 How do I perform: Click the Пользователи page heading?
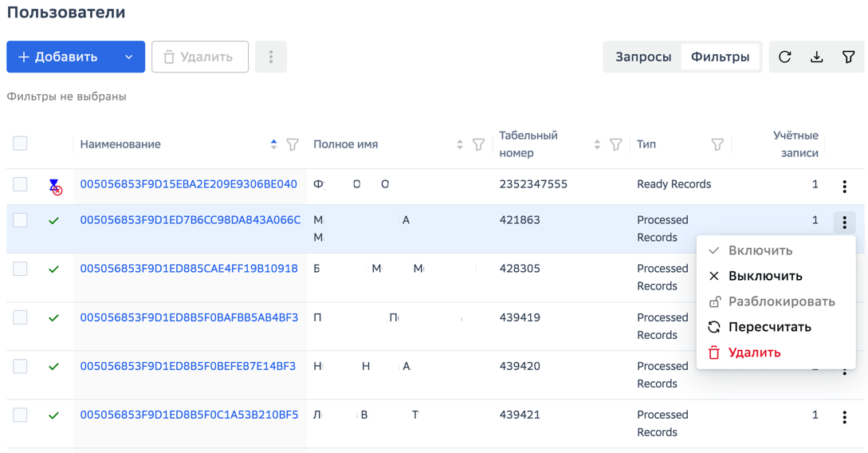coord(66,12)
